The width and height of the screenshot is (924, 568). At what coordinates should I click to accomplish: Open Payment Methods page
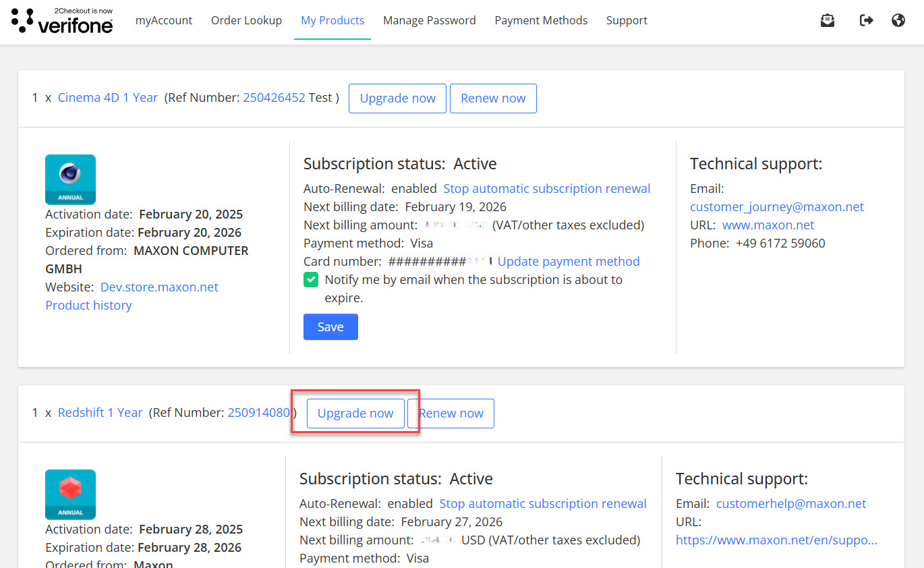tap(541, 21)
